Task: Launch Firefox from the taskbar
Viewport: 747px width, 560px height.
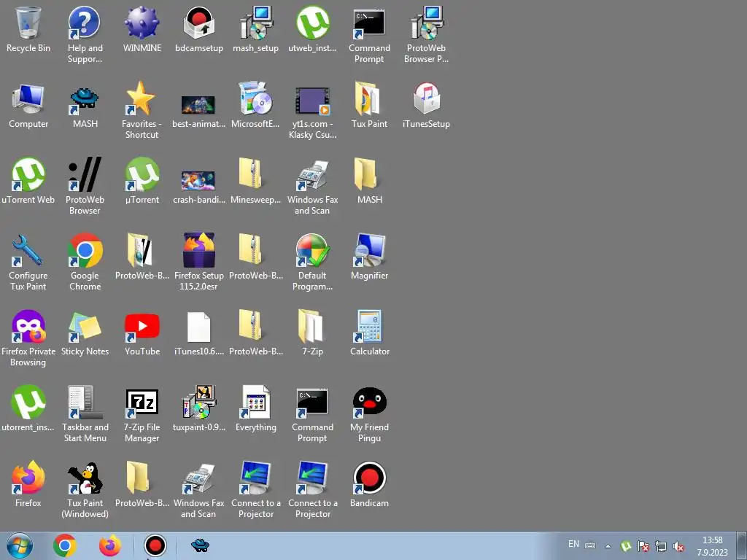Action: (x=110, y=545)
